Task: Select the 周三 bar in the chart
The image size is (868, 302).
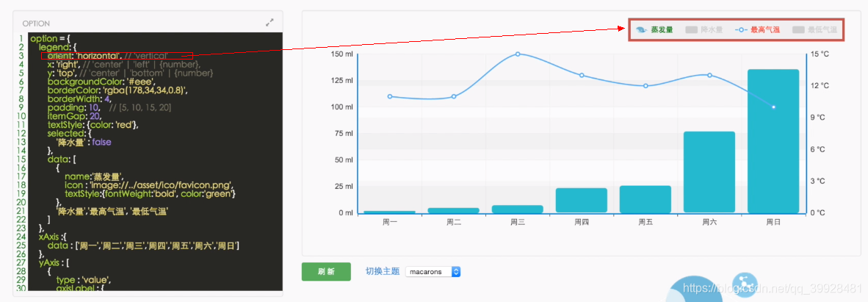Action: pos(518,209)
